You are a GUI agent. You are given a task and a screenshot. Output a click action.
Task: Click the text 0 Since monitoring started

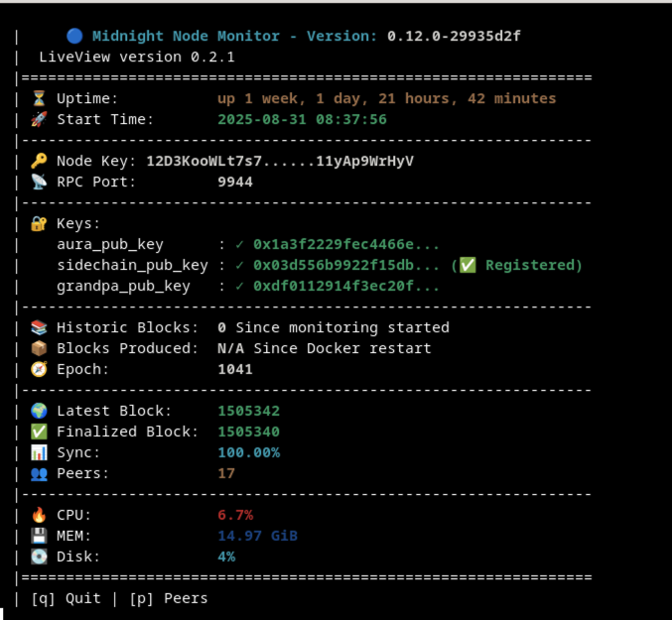334,327
